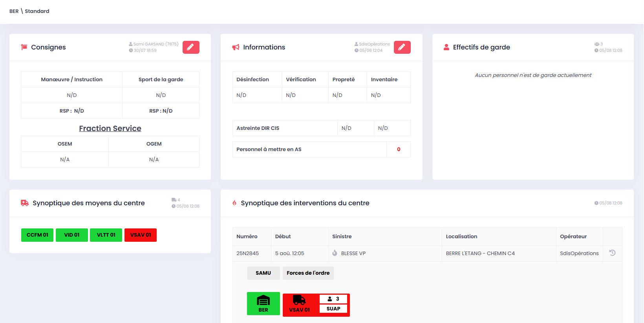Click Personnel à mettre en AS label
This screenshot has width=644, height=323.
point(269,149)
